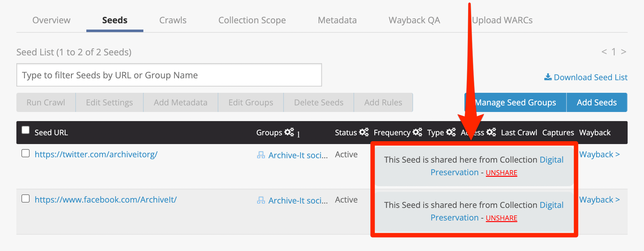The height and width of the screenshot is (251, 644).
Task: Click the Status column gear icon
Action: tap(364, 132)
